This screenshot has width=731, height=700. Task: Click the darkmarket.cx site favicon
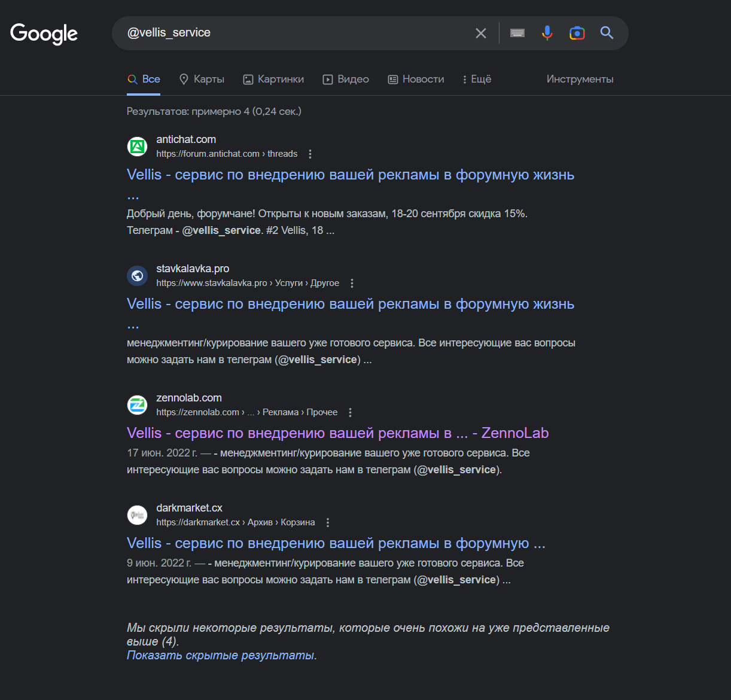pyautogui.click(x=138, y=515)
